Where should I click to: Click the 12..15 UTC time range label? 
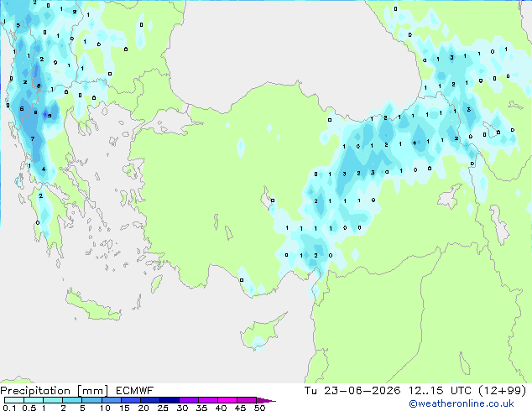click(440, 391)
